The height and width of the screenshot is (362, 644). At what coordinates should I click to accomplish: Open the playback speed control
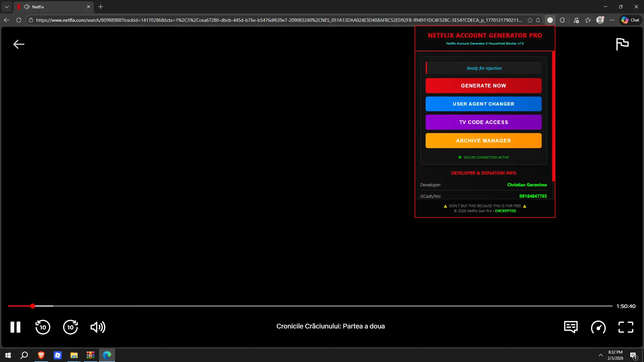(x=598, y=327)
